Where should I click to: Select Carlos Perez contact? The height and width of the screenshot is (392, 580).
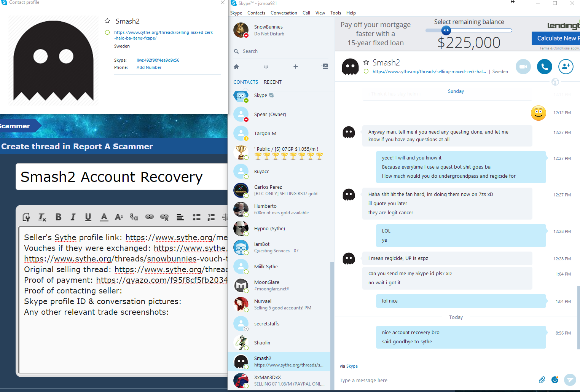click(x=279, y=190)
